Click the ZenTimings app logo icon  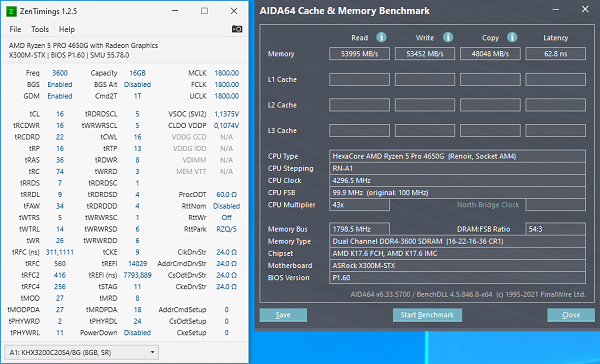click(x=11, y=11)
